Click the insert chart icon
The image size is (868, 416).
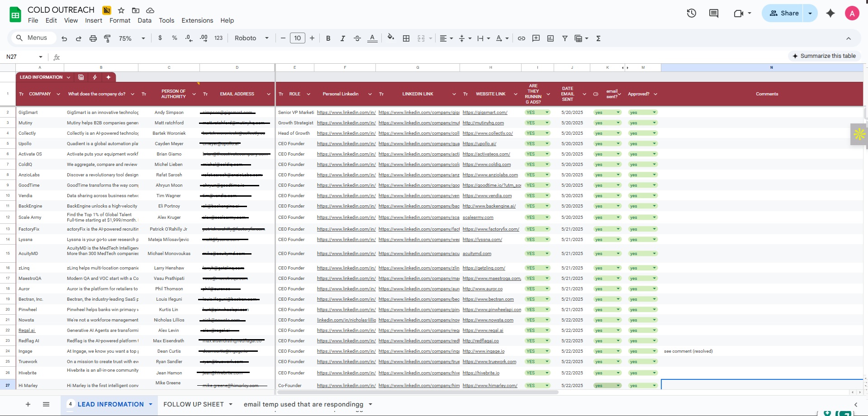click(550, 38)
